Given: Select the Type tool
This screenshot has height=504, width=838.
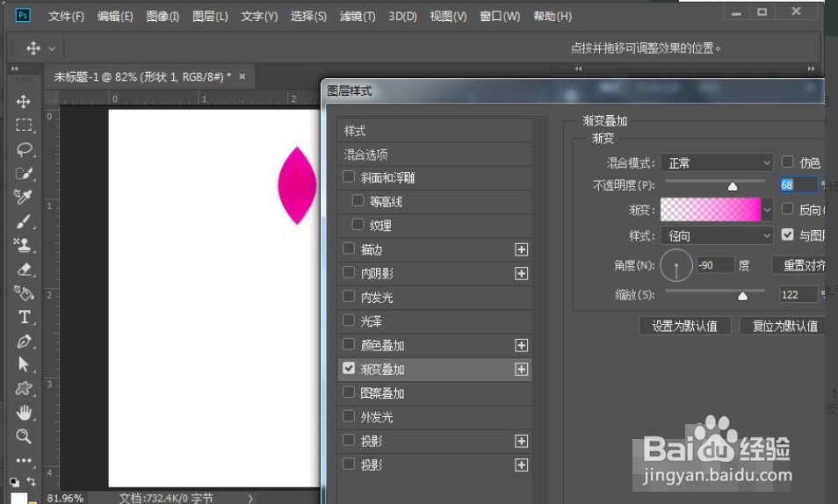Looking at the screenshot, I should [24, 317].
